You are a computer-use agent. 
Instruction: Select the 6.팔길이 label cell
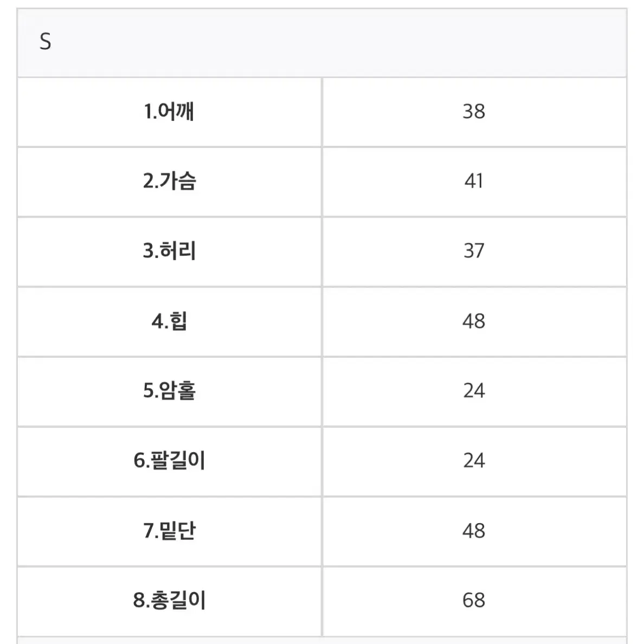pyautogui.click(x=169, y=461)
